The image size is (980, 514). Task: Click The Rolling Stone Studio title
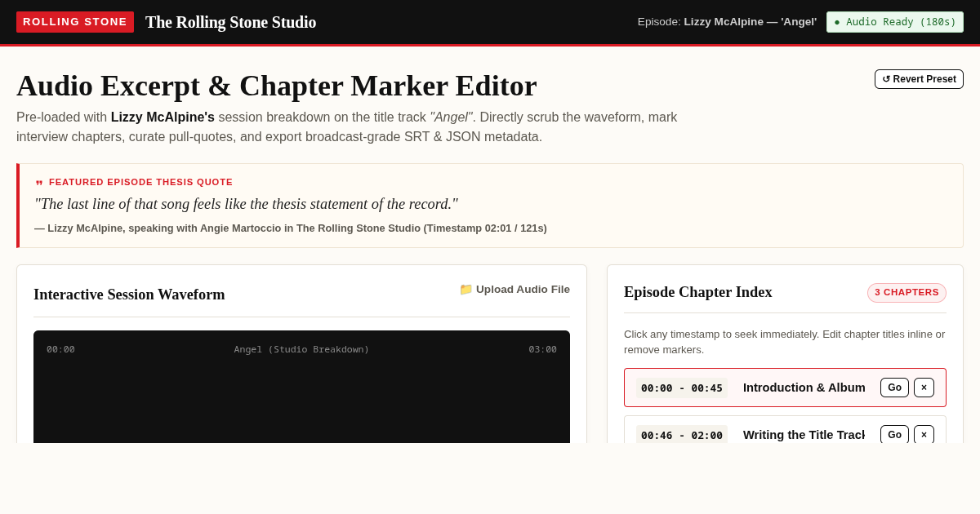[231, 22]
